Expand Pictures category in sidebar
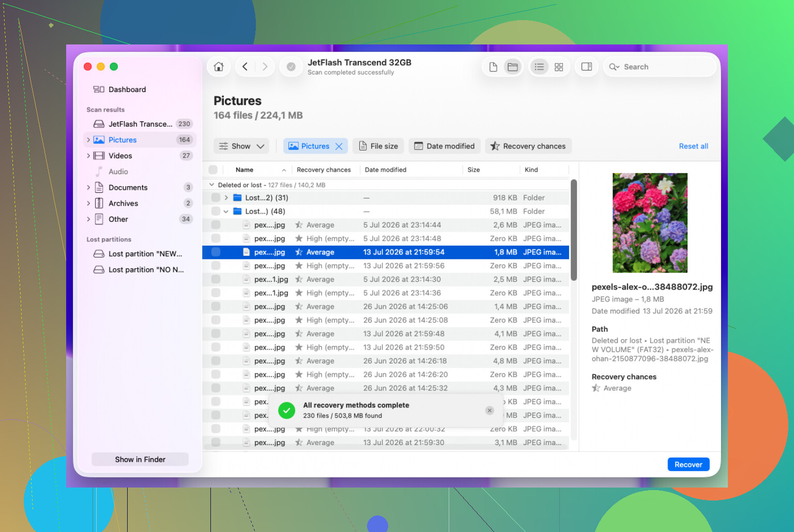Viewport: 794px width, 532px height. (x=88, y=140)
